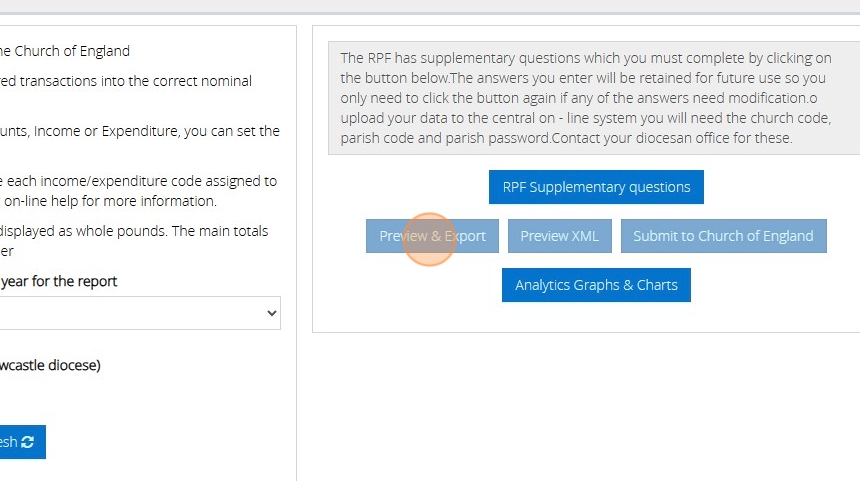Open Analytics Graphs & Charts
This screenshot has width=860, height=481.
(596, 285)
